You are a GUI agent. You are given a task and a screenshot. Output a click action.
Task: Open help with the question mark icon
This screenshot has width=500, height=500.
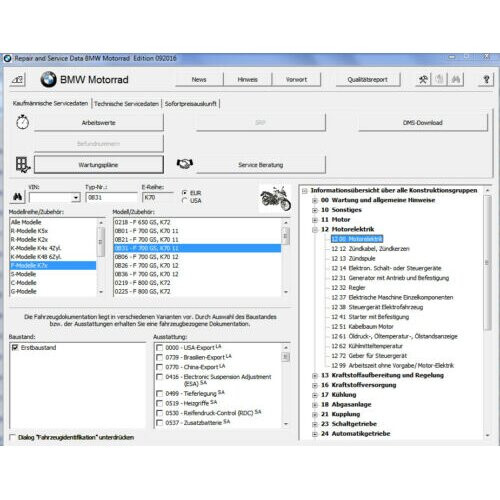click(x=486, y=79)
